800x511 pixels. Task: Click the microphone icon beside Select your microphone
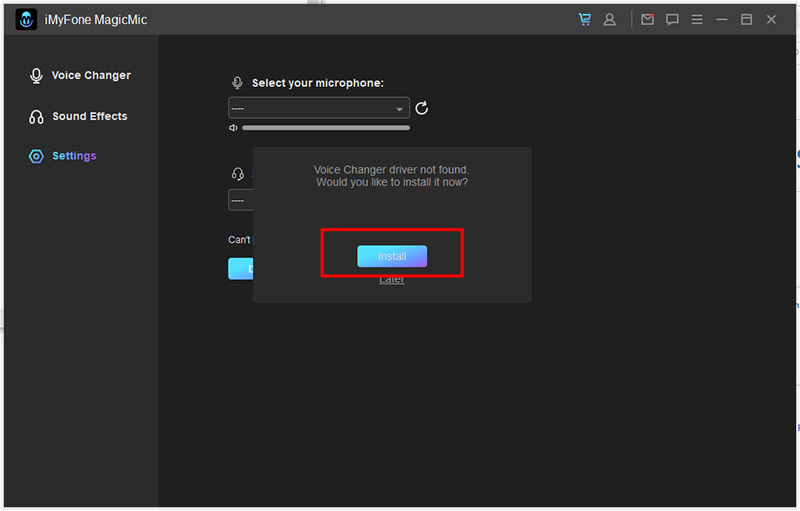(237, 83)
